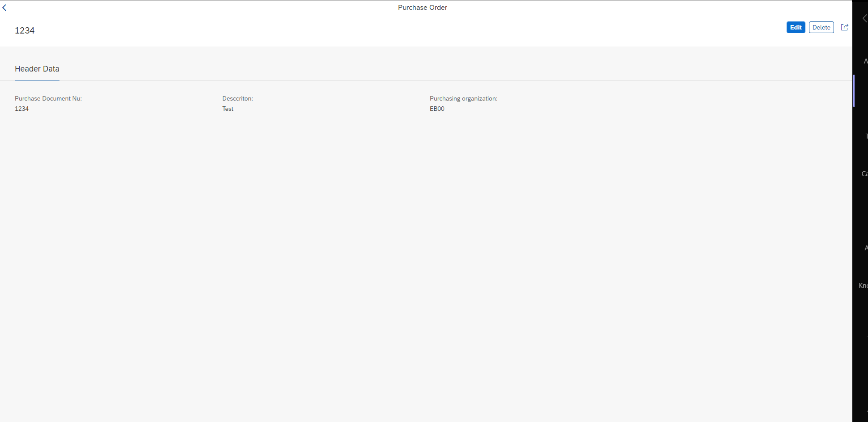
Task: Click the purple scroll indicator on the panel edge
Action: (x=854, y=91)
